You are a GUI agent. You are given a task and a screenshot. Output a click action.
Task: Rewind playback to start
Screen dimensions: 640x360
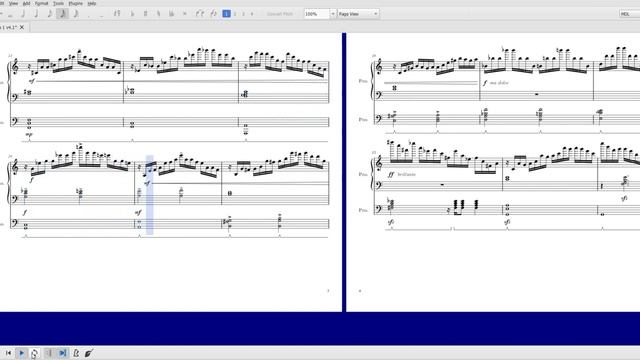(8, 353)
